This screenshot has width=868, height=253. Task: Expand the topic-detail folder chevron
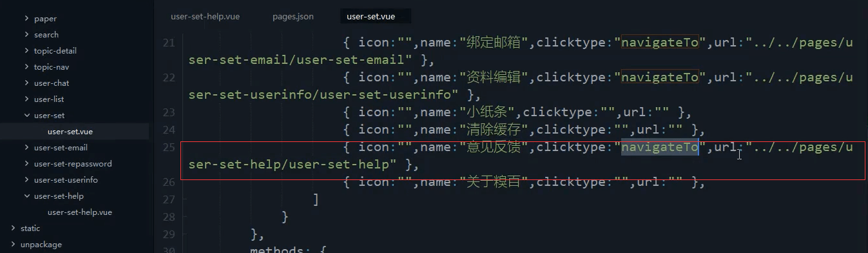point(26,51)
